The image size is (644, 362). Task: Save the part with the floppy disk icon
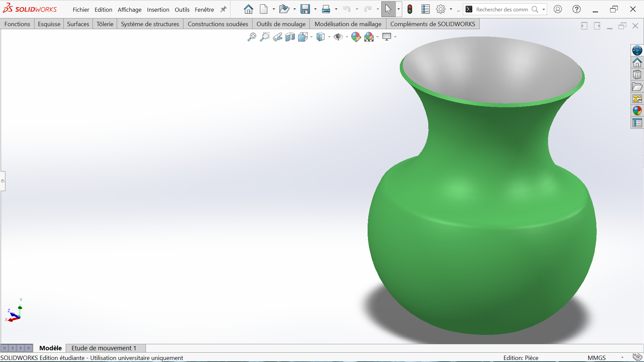coord(305,9)
